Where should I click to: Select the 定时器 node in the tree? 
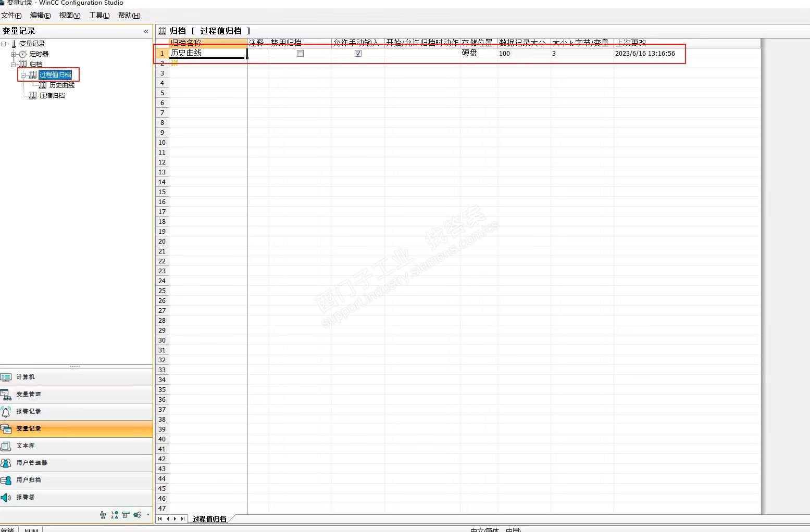tap(39, 54)
